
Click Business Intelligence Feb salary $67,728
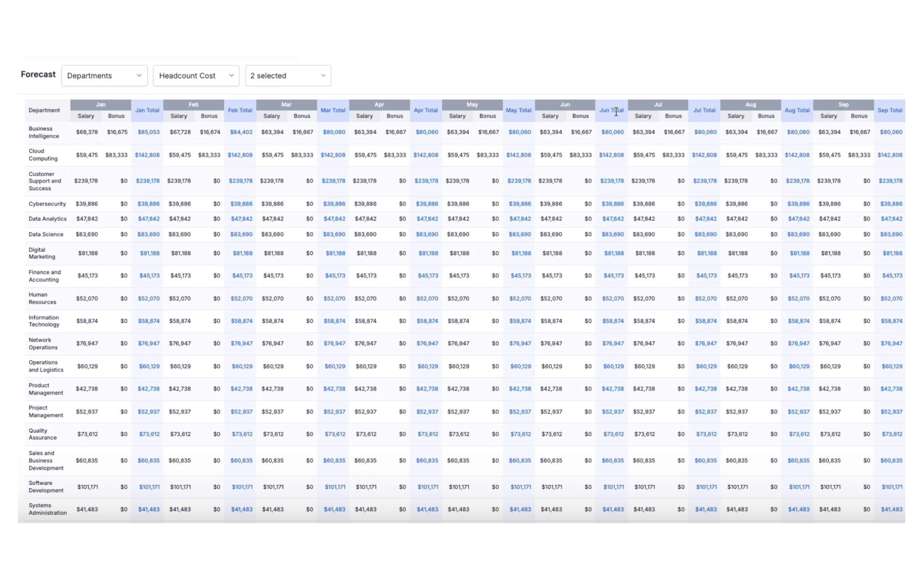tap(180, 132)
